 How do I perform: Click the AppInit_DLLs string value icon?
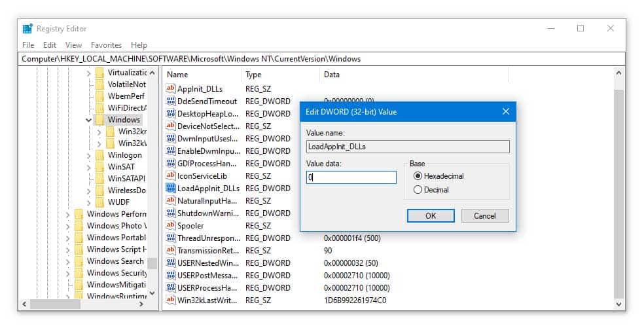pyautogui.click(x=170, y=88)
